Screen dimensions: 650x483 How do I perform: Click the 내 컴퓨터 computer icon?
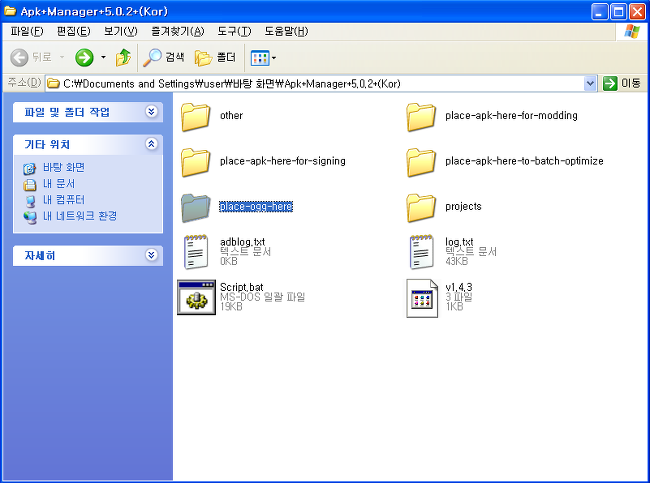click(29, 201)
